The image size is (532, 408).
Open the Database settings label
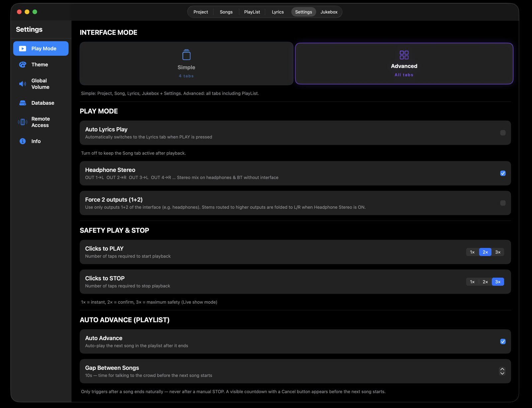click(x=43, y=103)
